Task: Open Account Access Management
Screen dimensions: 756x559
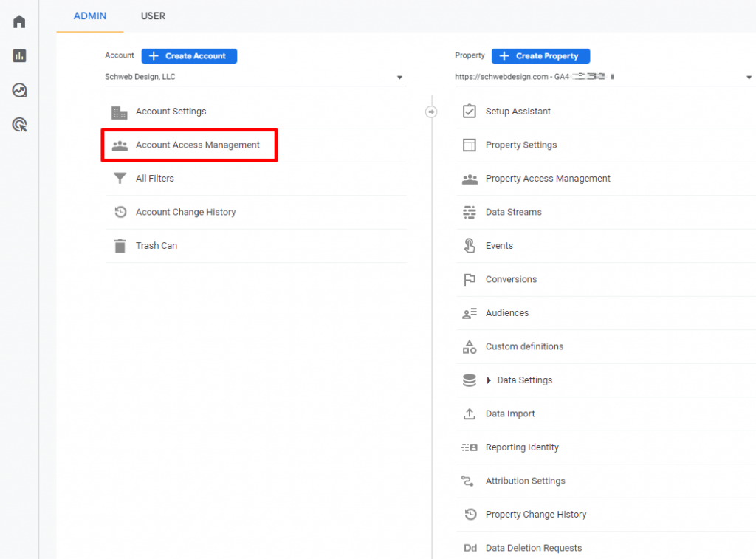Action: (x=197, y=145)
